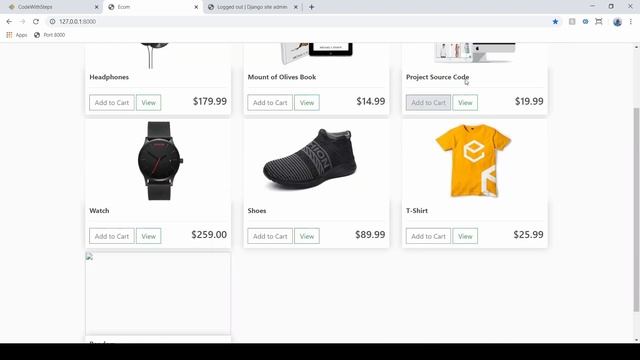Reload the page with the refresh icon
The width and height of the screenshot is (640, 360).
point(36,22)
